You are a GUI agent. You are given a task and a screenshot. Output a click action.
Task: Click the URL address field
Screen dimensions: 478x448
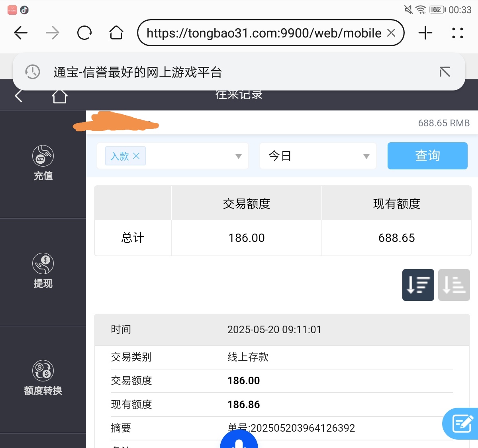(x=263, y=33)
